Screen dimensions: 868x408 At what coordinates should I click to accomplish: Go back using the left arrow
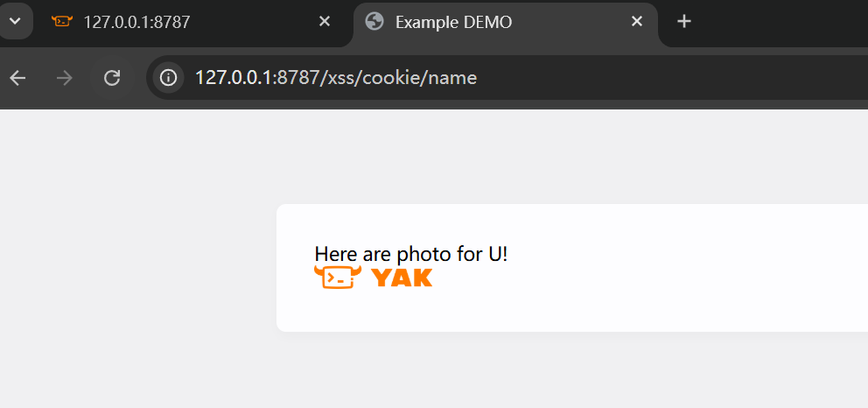tap(18, 78)
